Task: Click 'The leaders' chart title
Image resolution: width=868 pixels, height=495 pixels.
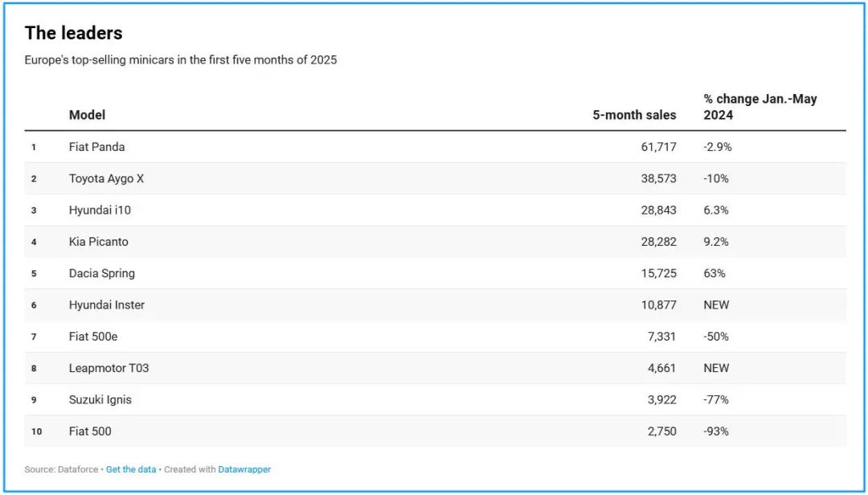Action: point(73,33)
